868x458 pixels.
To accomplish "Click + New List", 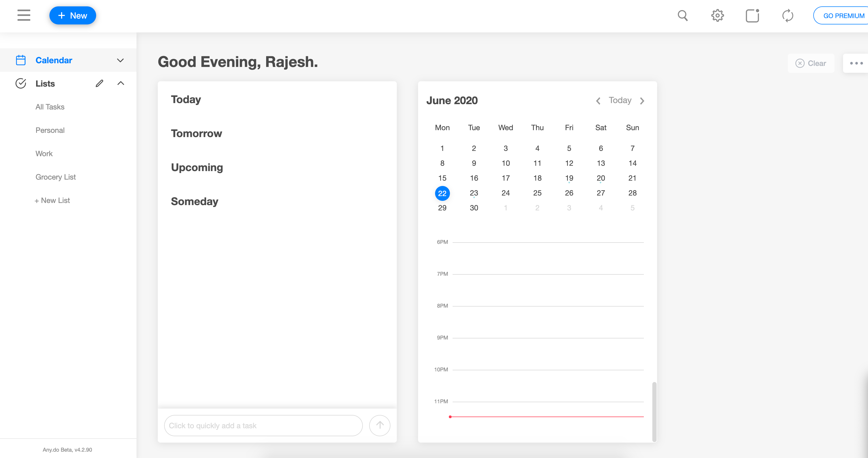I will [52, 201].
